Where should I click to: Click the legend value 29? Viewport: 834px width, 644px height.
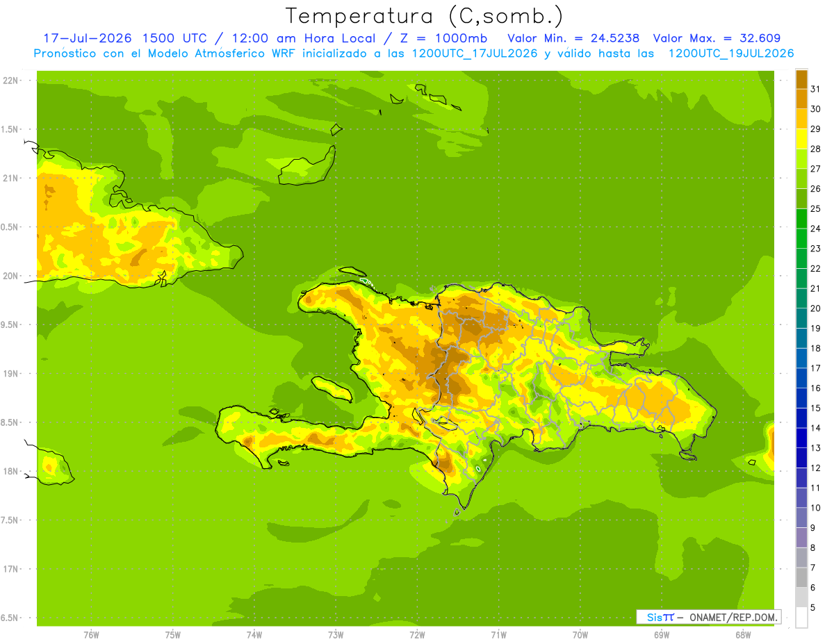(x=816, y=129)
